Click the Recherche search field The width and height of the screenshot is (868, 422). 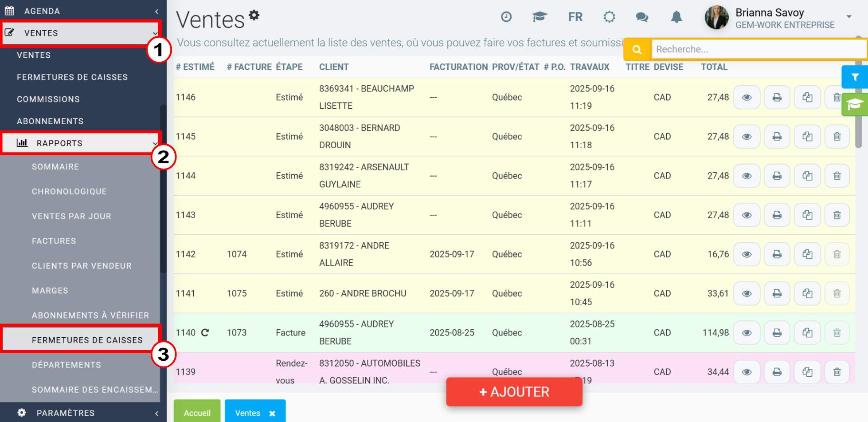pyautogui.click(x=759, y=49)
